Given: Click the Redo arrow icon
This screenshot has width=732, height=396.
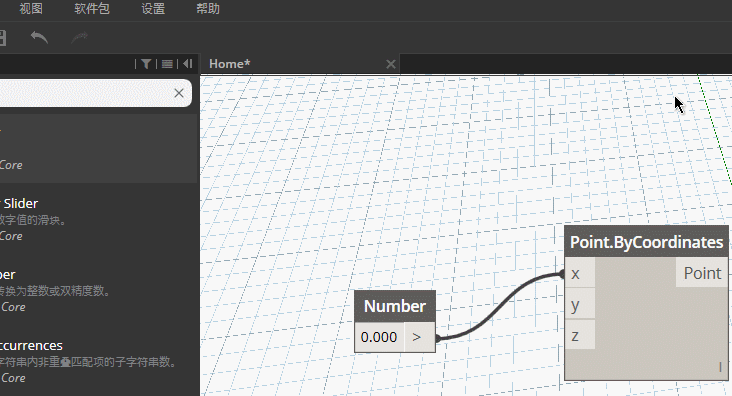Looking at the screenshot, I should (x=80, y=37).
